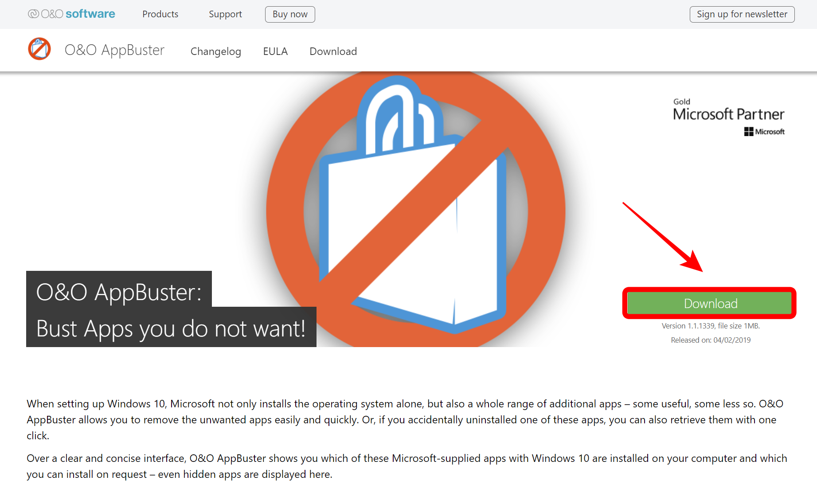Click the AppBuster prohibition logo icon
Image resolution: width=817 pixels, height=504 pixels.
pyautogui.click(x=39, y=49)
